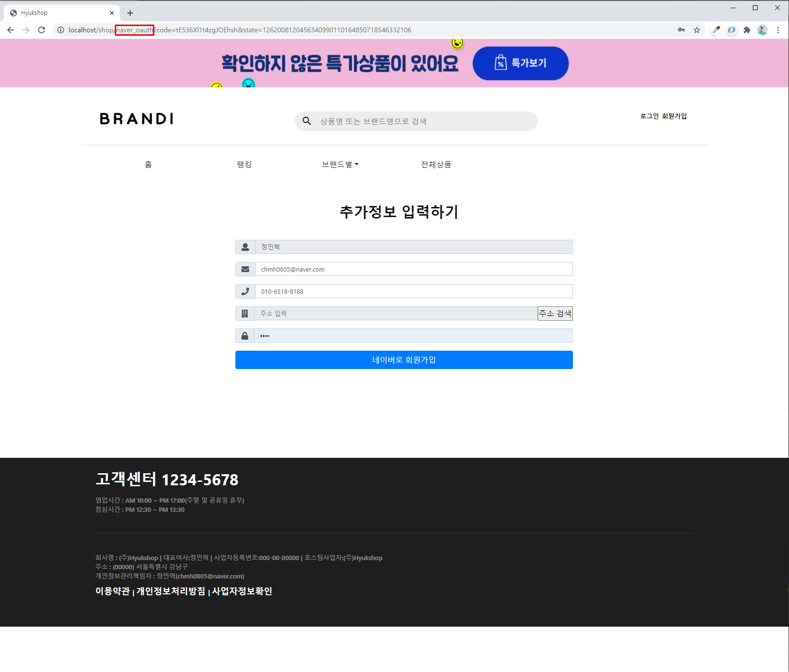Viewport: 789px width, 672px height.
Task: Click the phone icon beside number field
Action: 245,291
